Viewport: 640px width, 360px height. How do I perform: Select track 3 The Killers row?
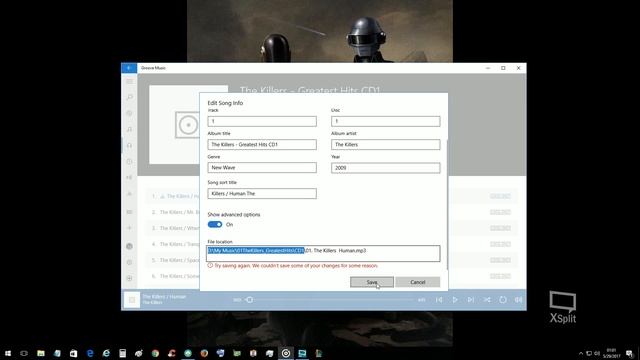pyautogui.click(x=331, y=228)
